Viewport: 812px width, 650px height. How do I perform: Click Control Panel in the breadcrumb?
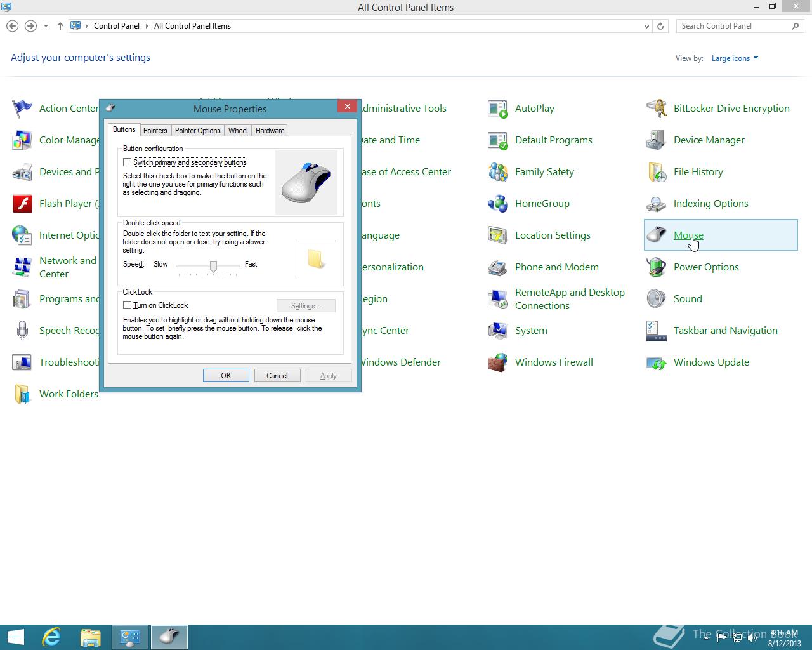117,26
